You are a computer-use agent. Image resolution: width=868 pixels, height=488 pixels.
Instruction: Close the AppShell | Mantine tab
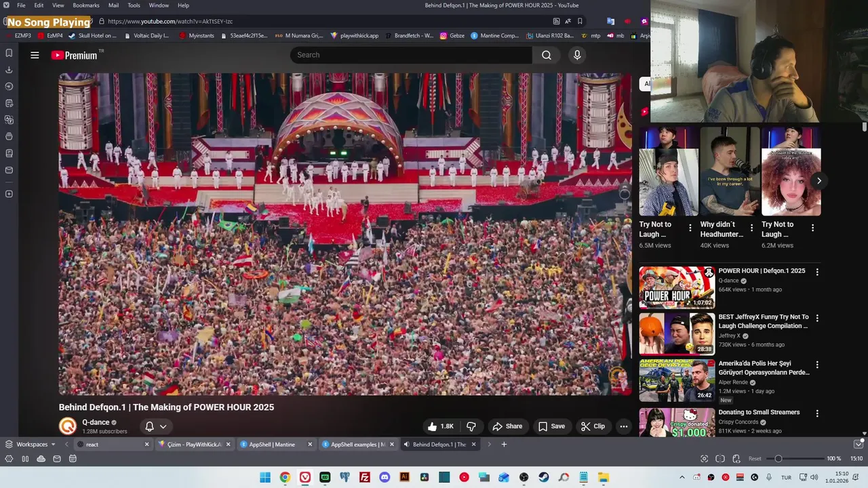pos(310,445)
